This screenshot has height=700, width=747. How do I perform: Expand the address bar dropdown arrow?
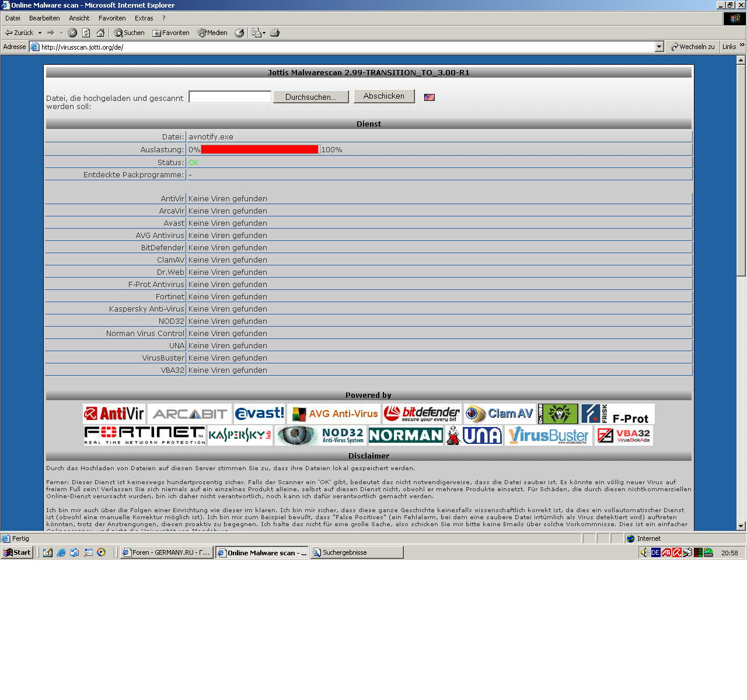(659, 47)
